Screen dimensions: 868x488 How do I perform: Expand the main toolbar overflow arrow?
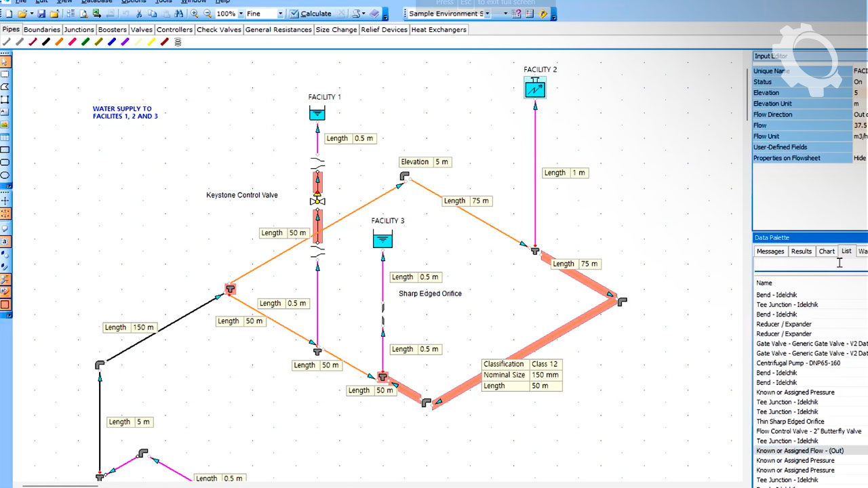(x=385, y=16)
